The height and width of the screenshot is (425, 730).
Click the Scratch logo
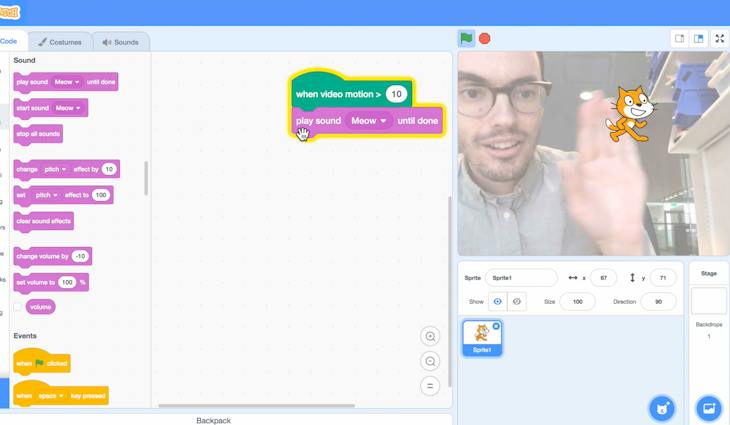tap(9, 12)
